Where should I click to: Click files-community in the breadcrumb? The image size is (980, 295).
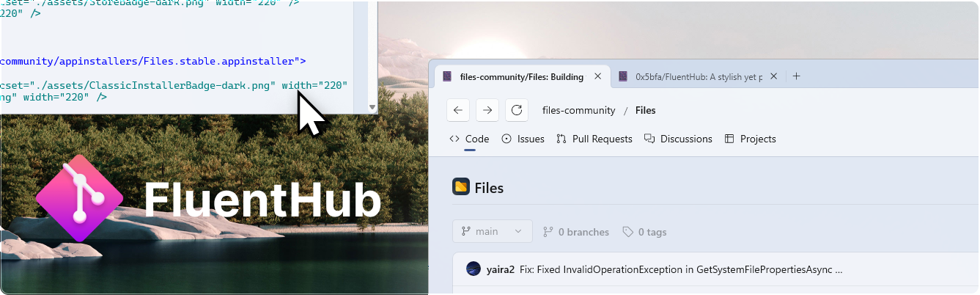[x=578, y=110]
